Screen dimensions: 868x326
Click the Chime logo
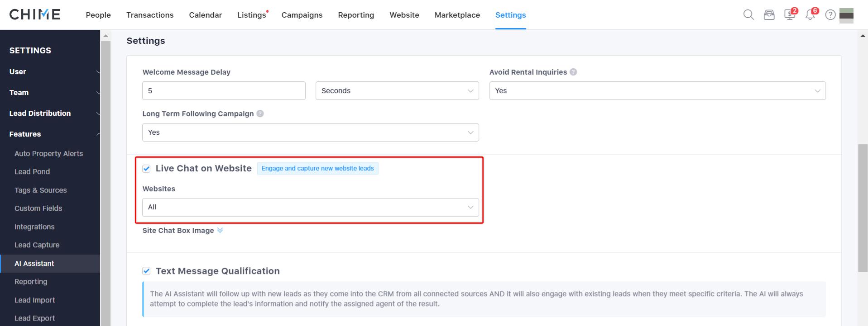point(35,14)
